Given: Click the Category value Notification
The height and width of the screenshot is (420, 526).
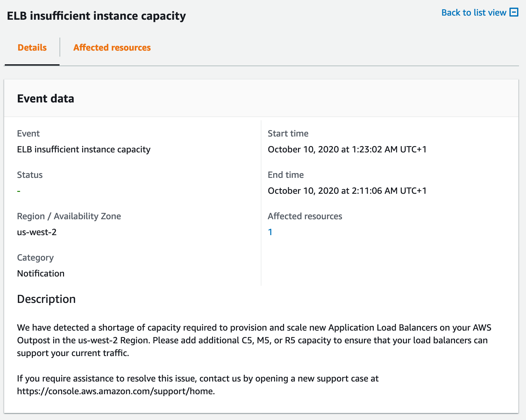Looking at the screenshot, I should click(x=41, y=273).
